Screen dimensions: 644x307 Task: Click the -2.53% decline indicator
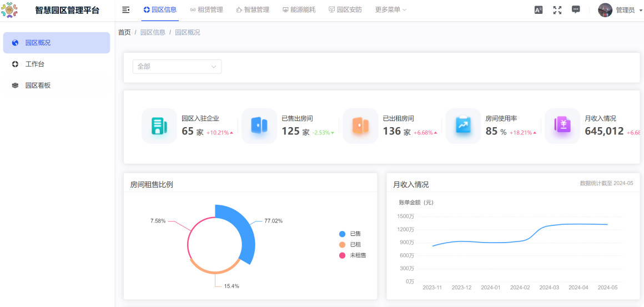pyautogui.click(x=323, y=133)
